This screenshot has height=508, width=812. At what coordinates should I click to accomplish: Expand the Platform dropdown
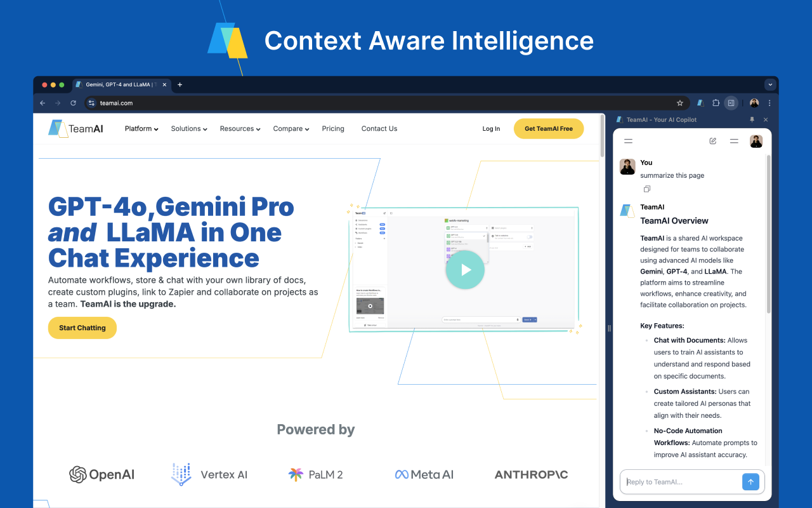pos(141,128)
